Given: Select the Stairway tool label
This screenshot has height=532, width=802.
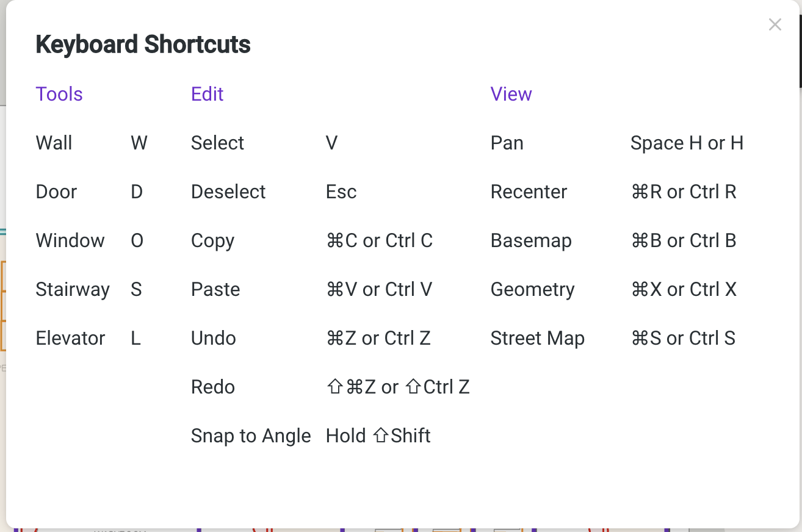Looking at the screenshot, I should 73,289.
